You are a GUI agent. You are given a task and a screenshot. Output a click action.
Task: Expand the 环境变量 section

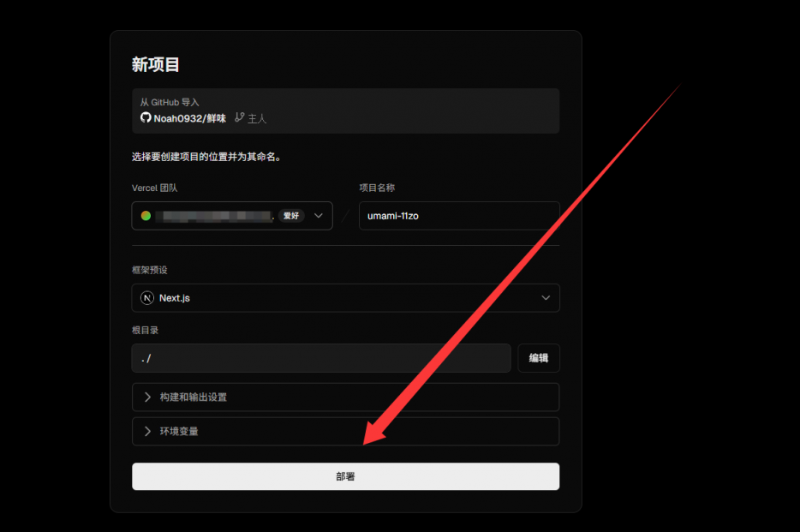tap(345, 432)
